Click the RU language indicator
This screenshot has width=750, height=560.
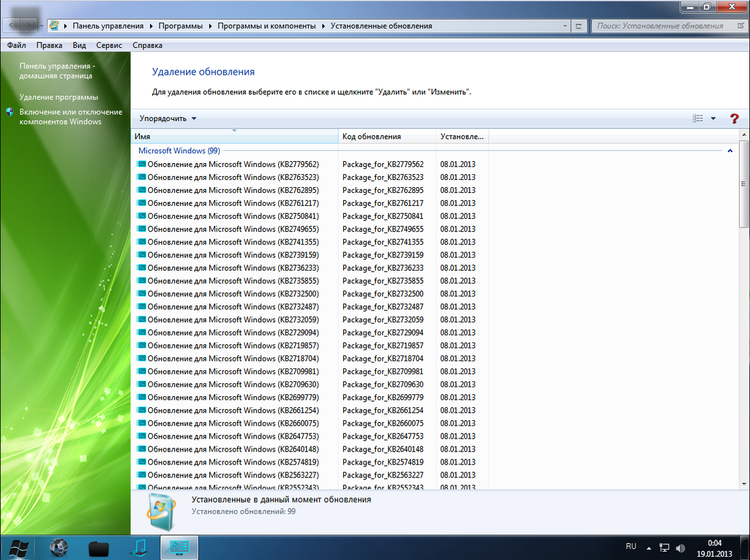631,546
